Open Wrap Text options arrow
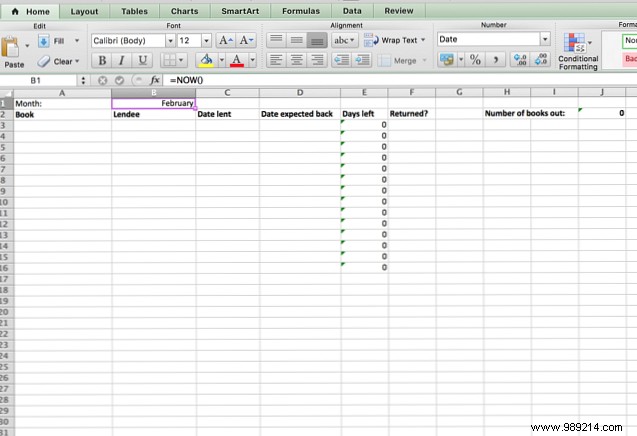 pos(423,40)
